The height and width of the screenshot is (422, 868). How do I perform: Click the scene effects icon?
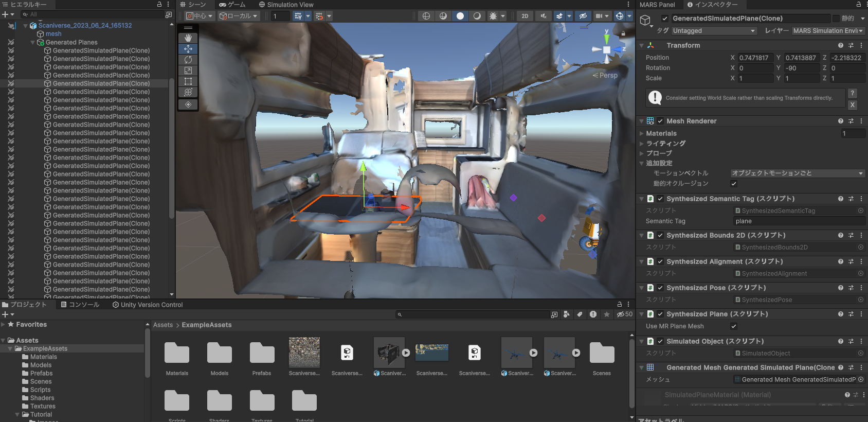point(559,16)
